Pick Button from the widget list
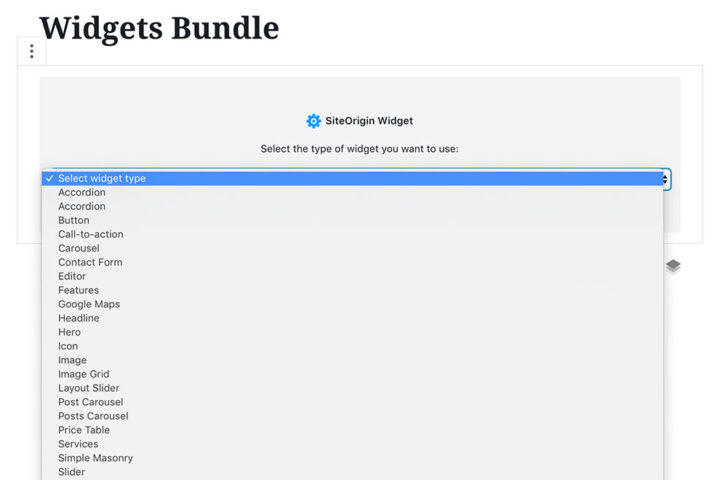720x480 pixels. point(74,220)
